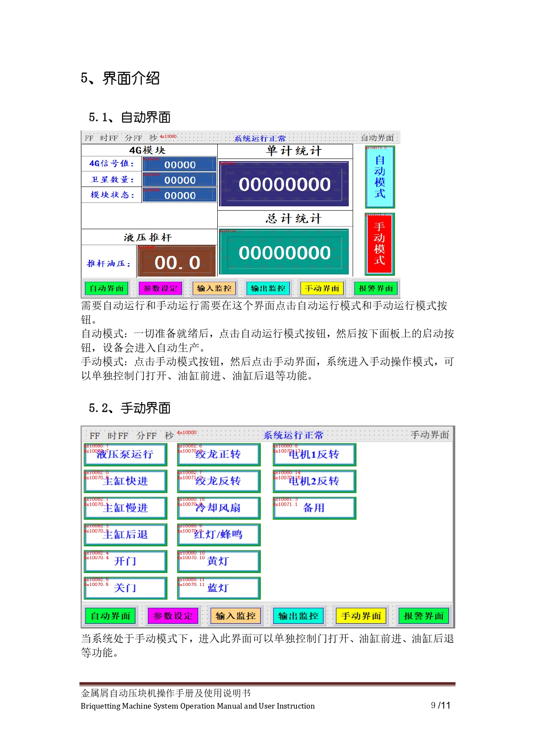Viewport: 535px width, 756px height.
Task: Activate the 绞龙反转 button
Action: 219,482
